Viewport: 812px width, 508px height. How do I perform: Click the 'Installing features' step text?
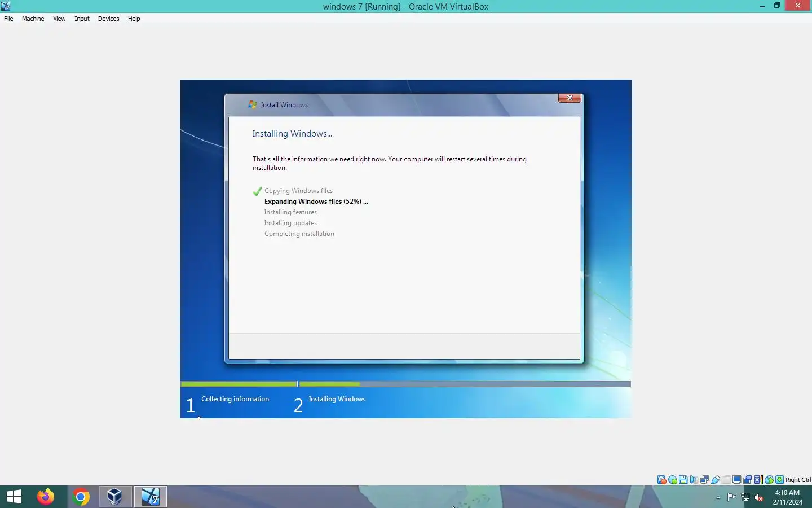click(290, 212)
